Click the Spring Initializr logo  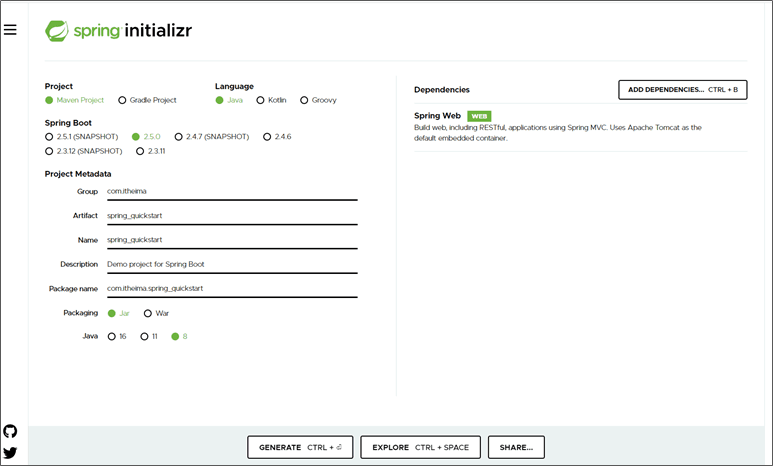click(118, 31)
